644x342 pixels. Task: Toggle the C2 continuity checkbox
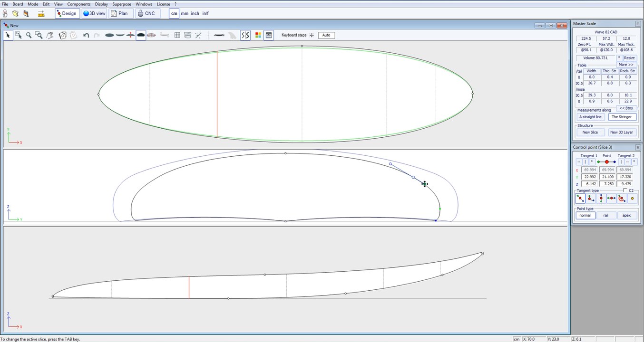tap(625, 190)
